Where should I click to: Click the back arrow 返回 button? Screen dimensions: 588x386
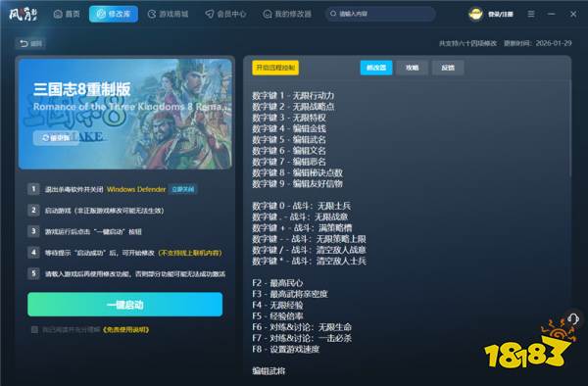(x=30, y=43)
